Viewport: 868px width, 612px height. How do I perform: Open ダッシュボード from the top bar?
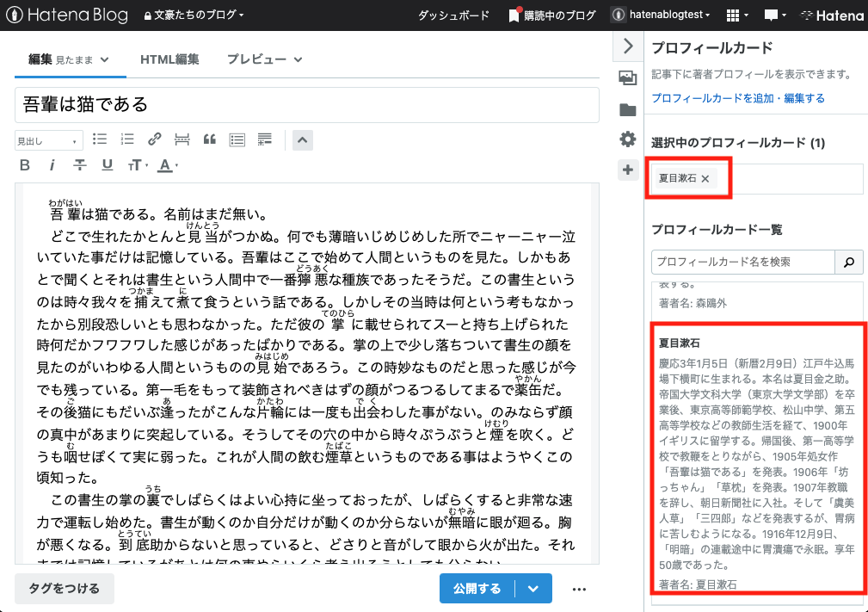point(453,15)
